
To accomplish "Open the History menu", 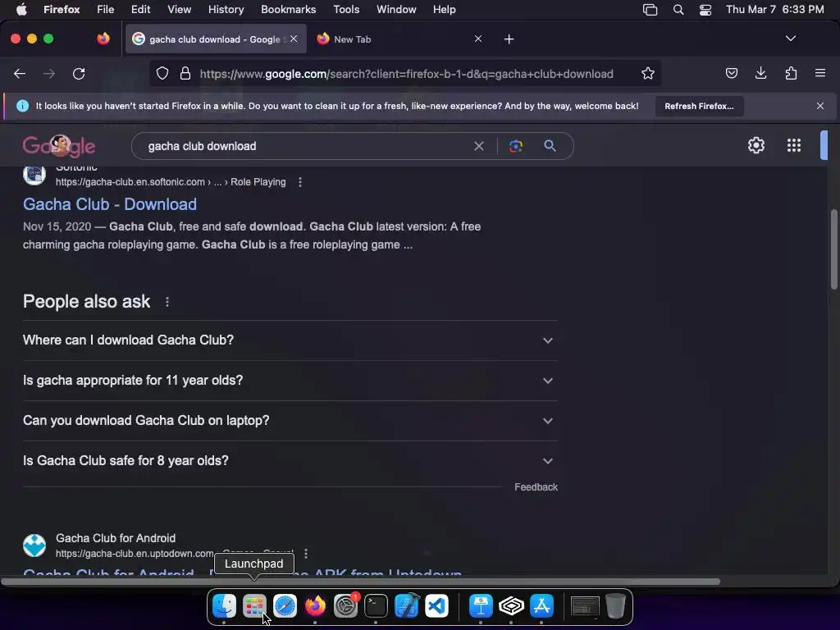I will click(x=226, y=10).
